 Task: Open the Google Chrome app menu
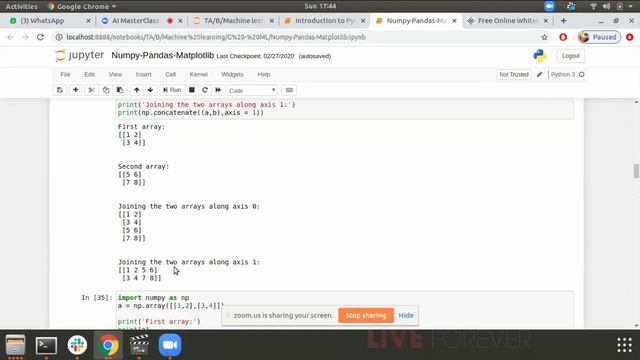(82, 6)
